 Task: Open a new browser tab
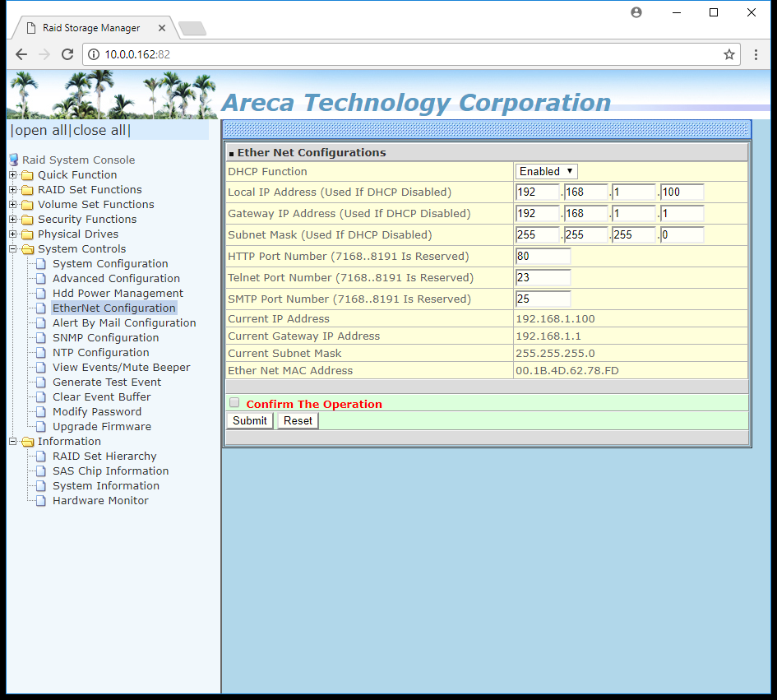tap(192, 28)
